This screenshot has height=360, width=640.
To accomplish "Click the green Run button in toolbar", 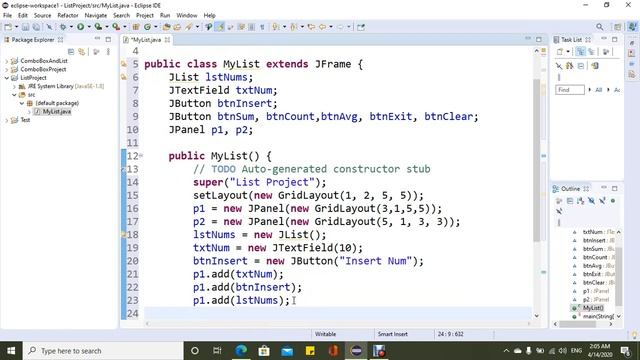I will click(80, 27).
